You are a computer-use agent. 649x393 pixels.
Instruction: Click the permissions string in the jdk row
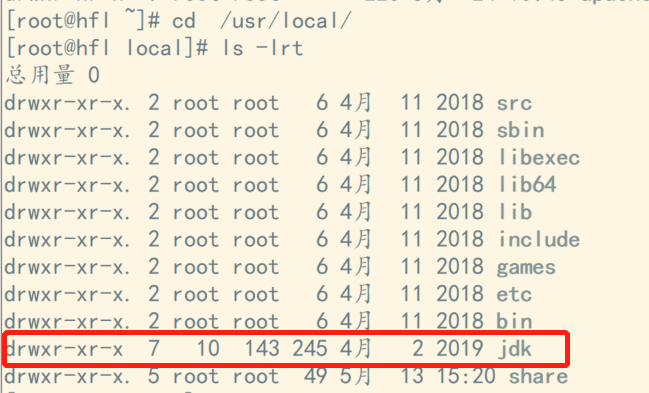tap(64, 349)
